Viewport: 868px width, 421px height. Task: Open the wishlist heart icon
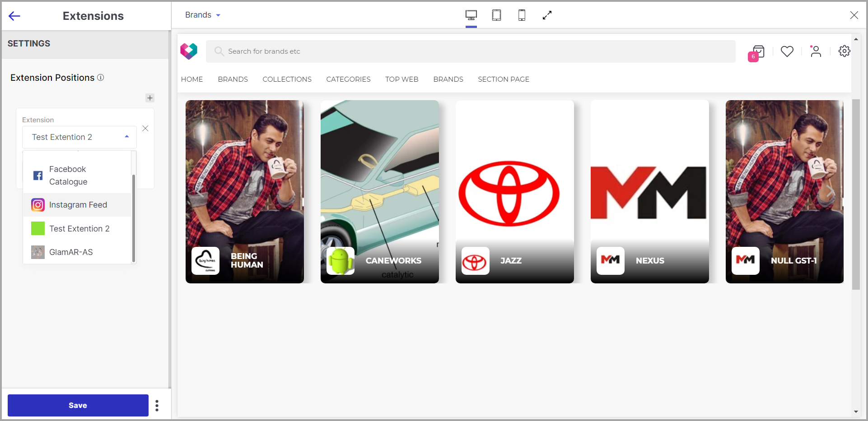click(787, 51)
